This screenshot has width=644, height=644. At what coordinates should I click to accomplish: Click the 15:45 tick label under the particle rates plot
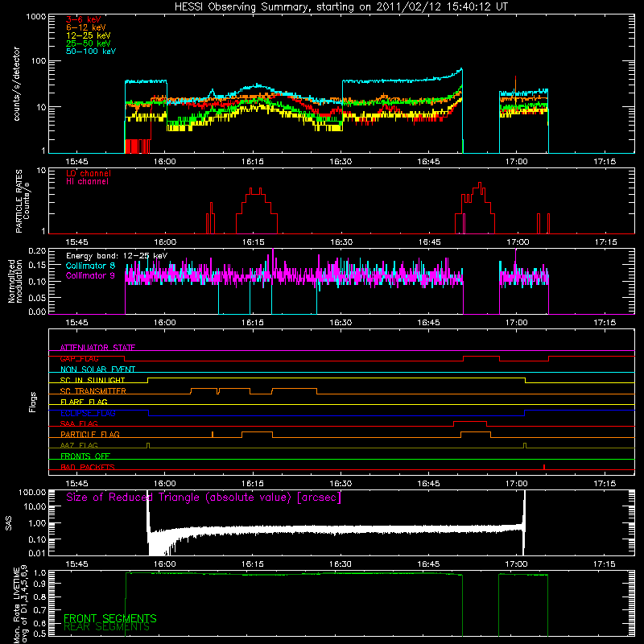pyautogui.click(x=76, y=242)
